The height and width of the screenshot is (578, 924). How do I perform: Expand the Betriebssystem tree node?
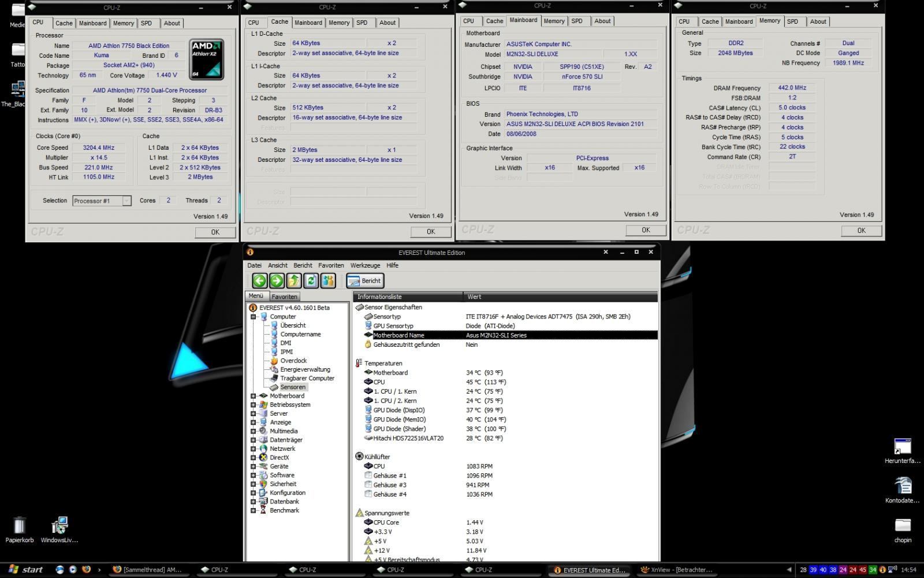pos(253,405)
